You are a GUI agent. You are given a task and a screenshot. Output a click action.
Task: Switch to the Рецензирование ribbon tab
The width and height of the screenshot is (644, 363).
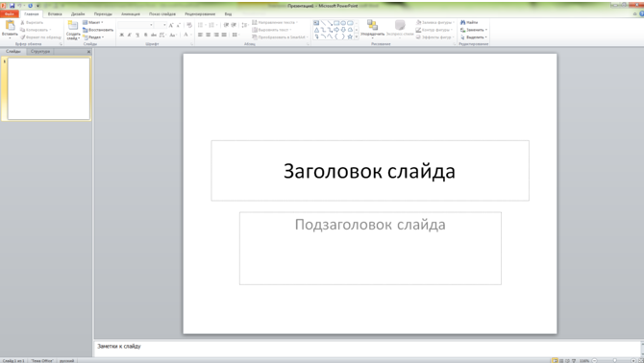(200, 14)
